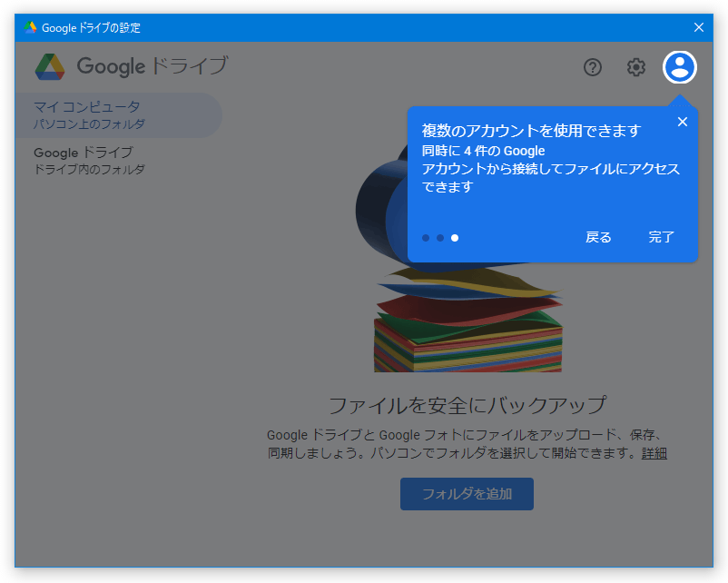
Task: Click the account profile avatar icon
Action: click(679, 67)
